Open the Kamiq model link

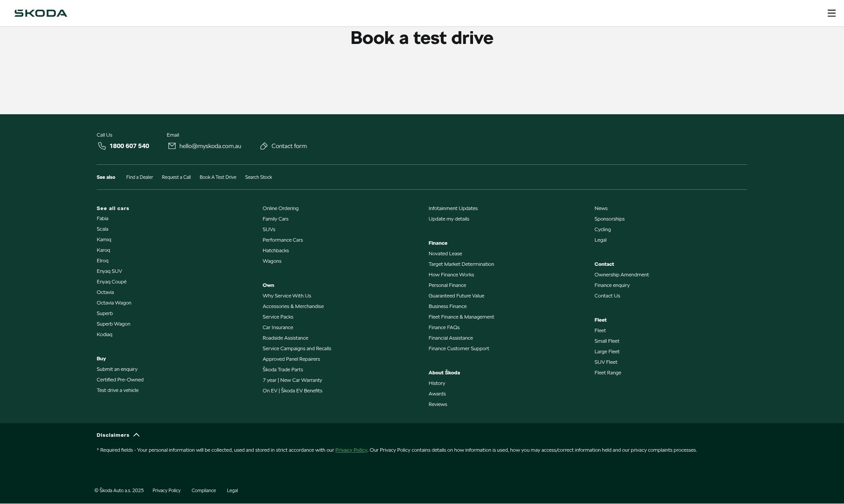tap(104, 240)
